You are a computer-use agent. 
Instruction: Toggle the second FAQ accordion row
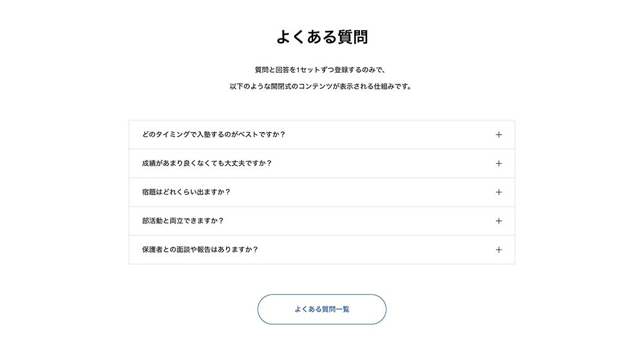[322, 164]
